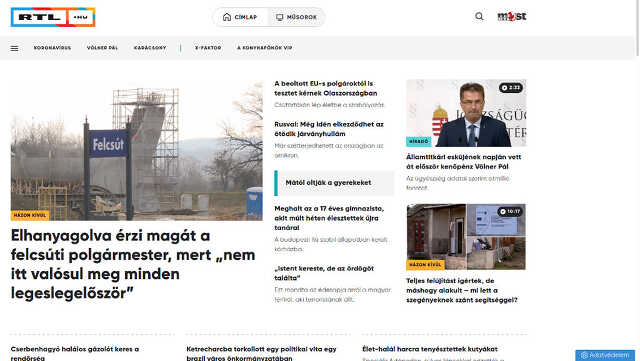Click the Mától oltják a gyerekeket banner
This screenshot has height=361, width=640.
pyautogui.click(x=334, y=183)
